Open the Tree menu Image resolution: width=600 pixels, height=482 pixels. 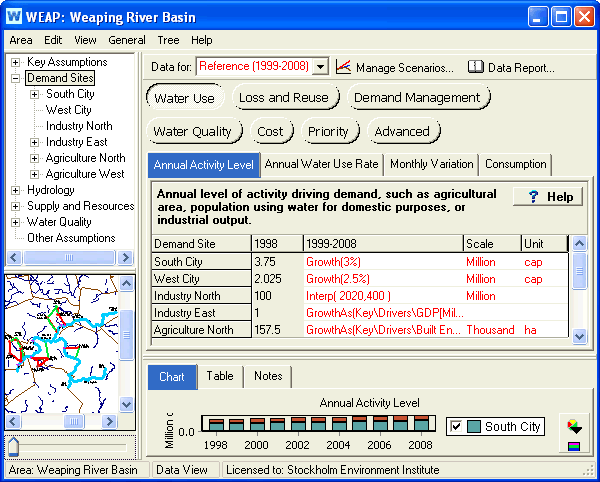pyautogui.click(x=168, y=40)
